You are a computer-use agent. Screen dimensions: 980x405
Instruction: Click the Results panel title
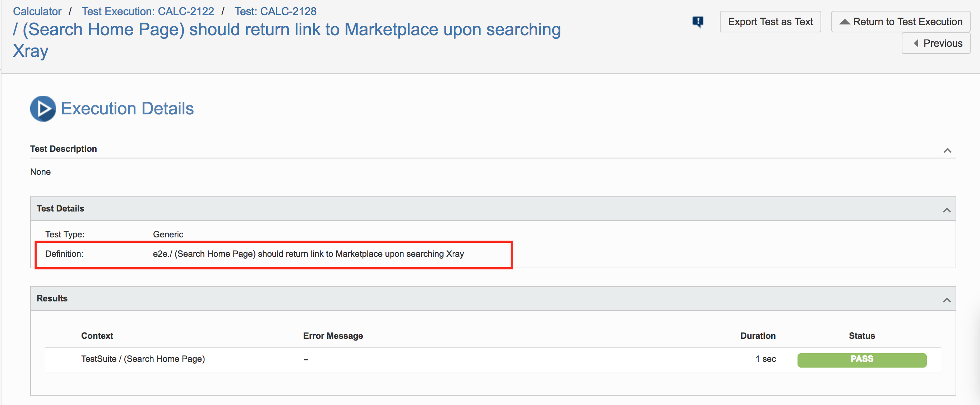tap(52, 298)
